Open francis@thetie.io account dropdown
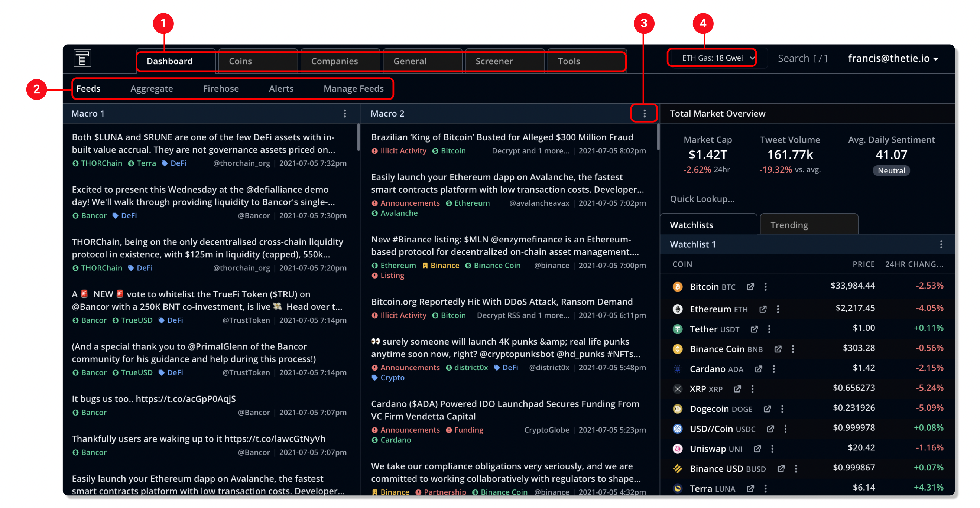The width and height of the screenshot is (980, 508). tap(892, 58)
